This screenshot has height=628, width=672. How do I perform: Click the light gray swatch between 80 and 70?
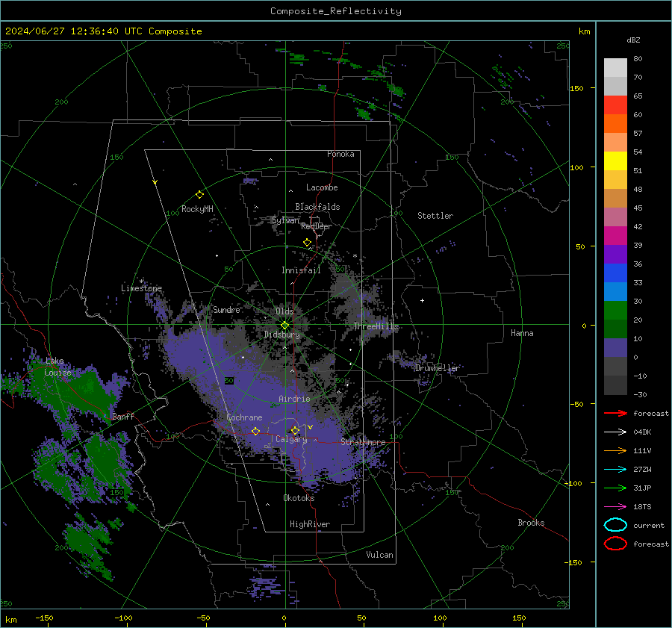(615, 68)
